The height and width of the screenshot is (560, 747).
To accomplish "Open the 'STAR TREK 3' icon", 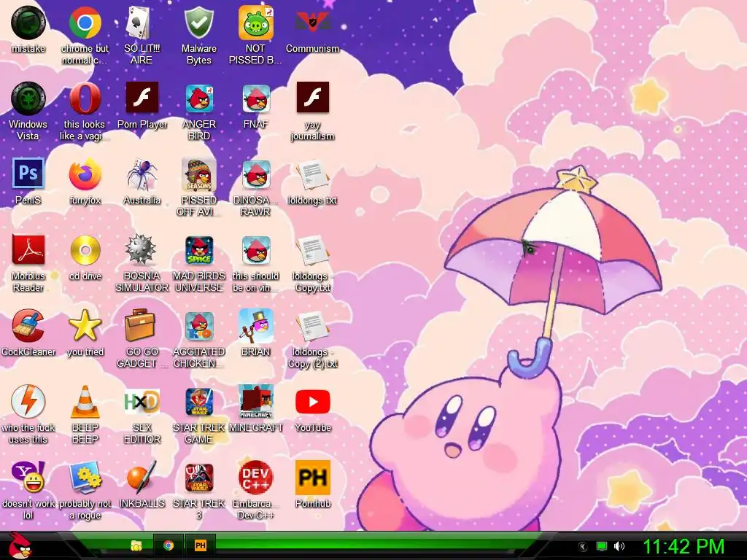I will (199, 478).
